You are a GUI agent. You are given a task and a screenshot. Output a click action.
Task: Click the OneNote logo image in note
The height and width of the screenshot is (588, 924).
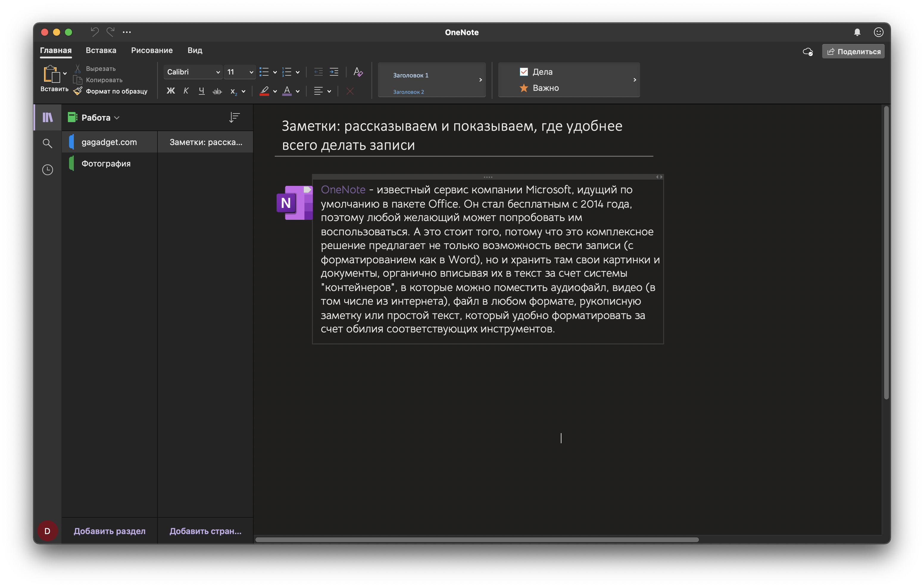tap(295, 203)
